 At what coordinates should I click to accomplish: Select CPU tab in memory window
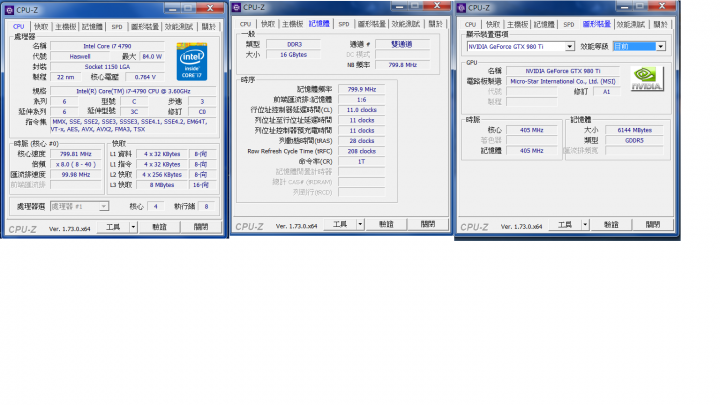pos(245,24)
